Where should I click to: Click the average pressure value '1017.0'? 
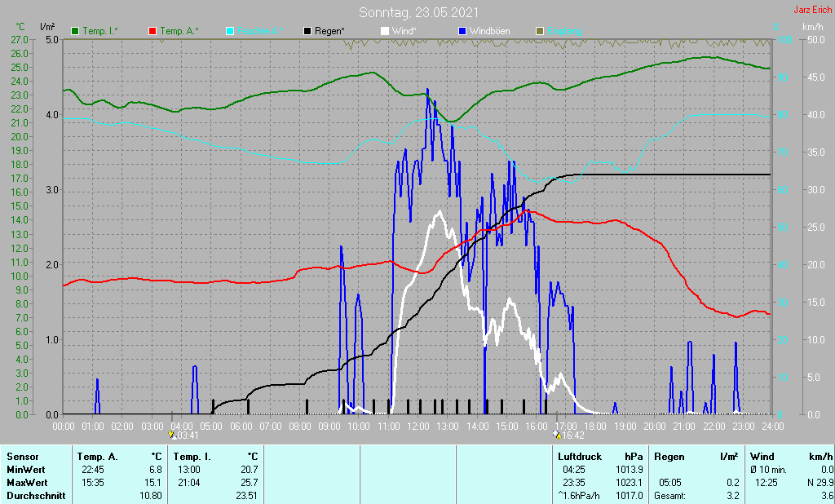click(629, 496)
